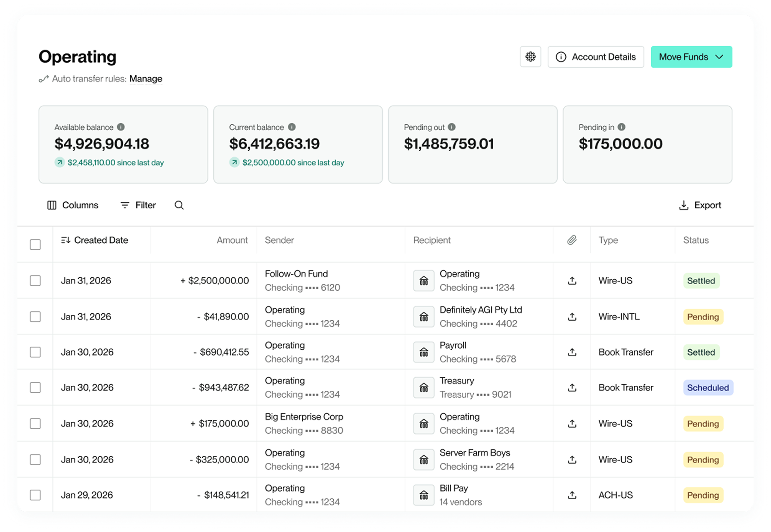
Task: Check the $175,000.00 Big Enterprise Corp row
Action: point(35,423)
